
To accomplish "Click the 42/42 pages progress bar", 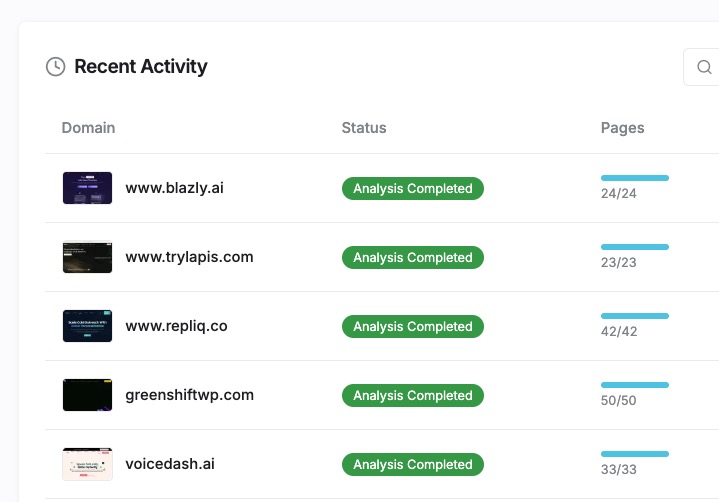I will [634, 316].
